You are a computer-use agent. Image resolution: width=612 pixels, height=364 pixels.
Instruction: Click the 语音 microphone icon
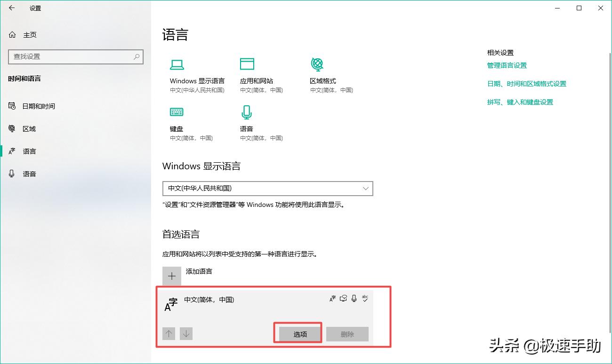tap(247, 111)
